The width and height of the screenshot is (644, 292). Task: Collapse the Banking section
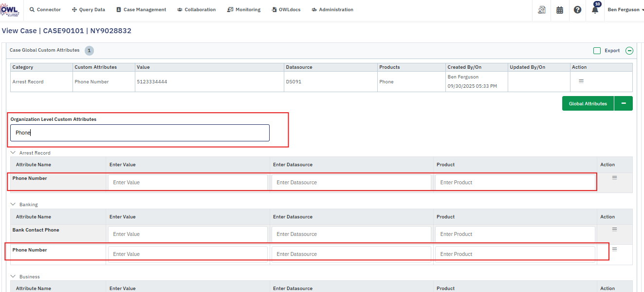click(13, 205)
